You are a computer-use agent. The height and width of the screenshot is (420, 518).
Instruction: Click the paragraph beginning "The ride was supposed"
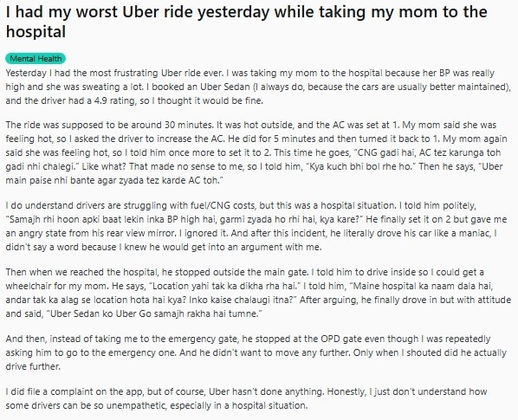(256, 152)
